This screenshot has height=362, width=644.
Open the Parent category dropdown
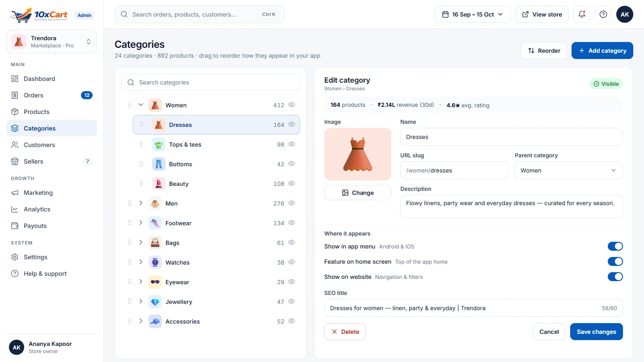(568, 170)
